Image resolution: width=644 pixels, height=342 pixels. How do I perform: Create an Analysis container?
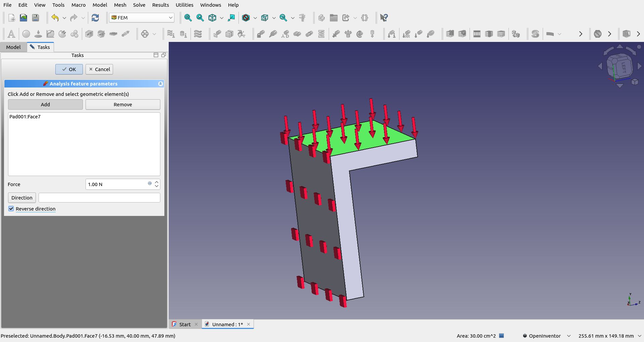pos(11,34)
